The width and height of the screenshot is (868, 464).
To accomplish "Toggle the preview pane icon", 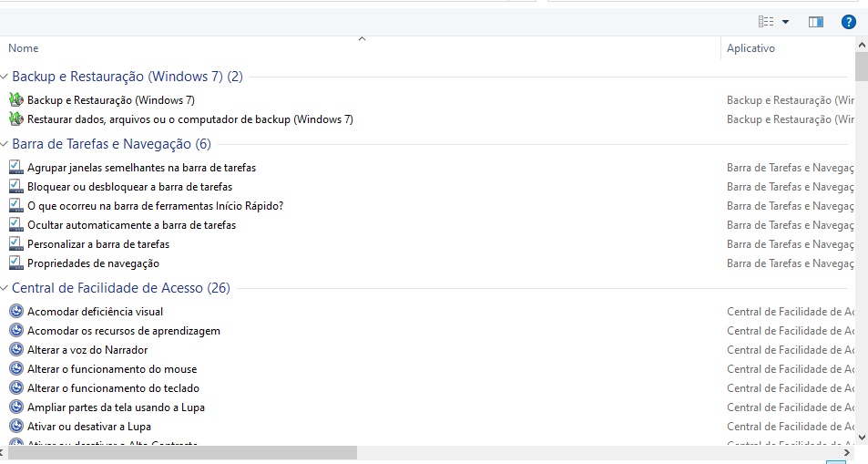I will click(816, 22).
